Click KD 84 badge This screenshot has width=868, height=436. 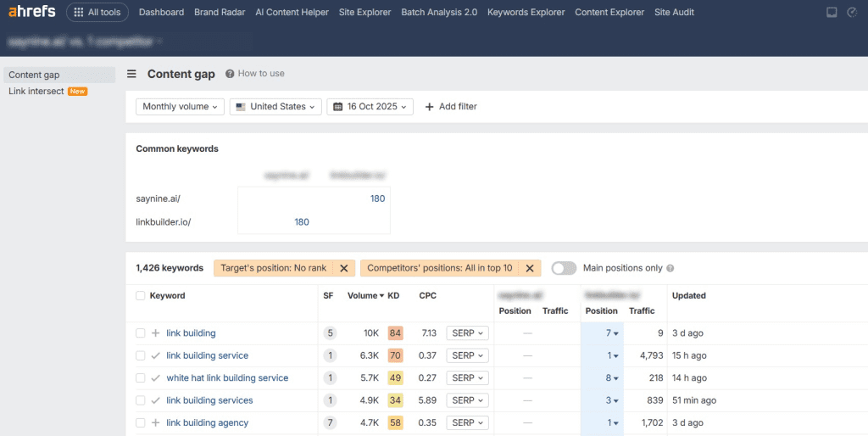[395, 333]
